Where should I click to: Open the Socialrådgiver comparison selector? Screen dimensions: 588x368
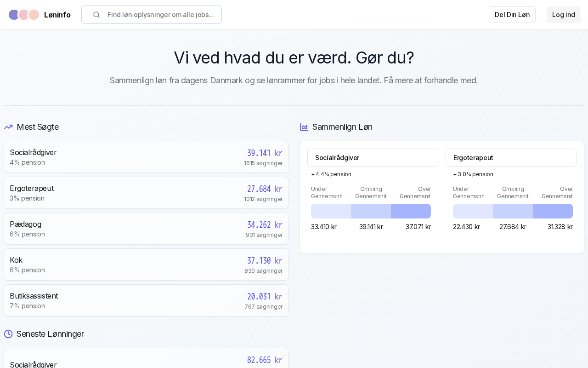(373, 158)
